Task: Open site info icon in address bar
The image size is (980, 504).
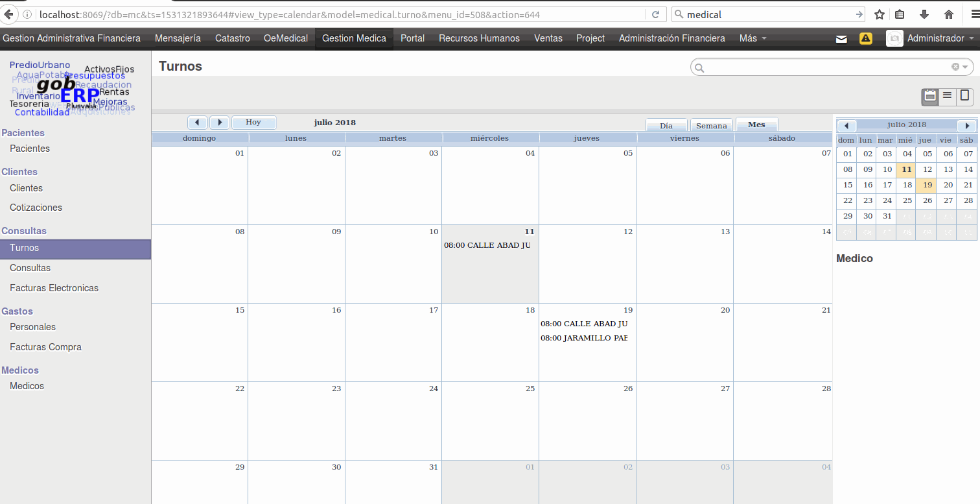Action: (x=29, y=14)
